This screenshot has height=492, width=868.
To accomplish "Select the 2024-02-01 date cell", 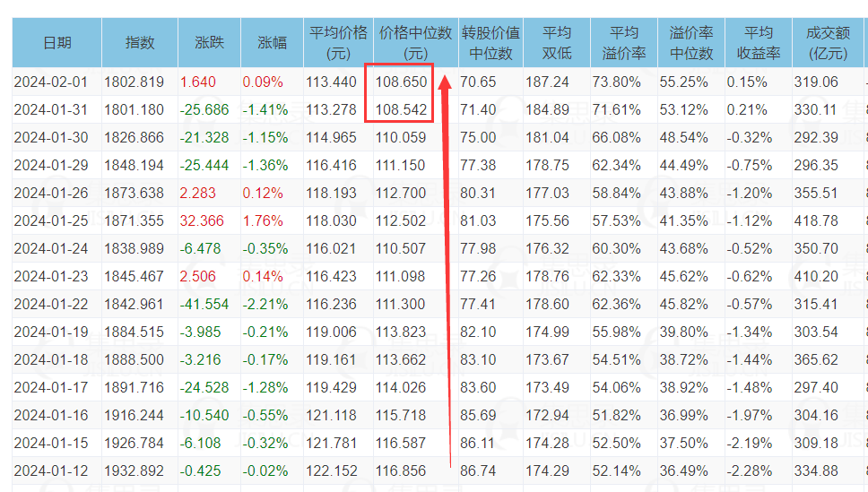I will (x=51, y=82).
